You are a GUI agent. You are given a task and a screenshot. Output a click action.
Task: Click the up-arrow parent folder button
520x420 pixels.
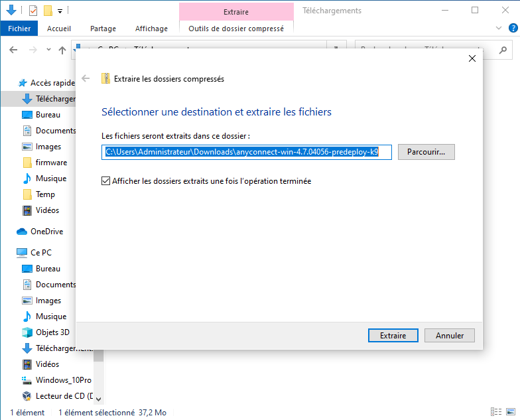point(62,50)
